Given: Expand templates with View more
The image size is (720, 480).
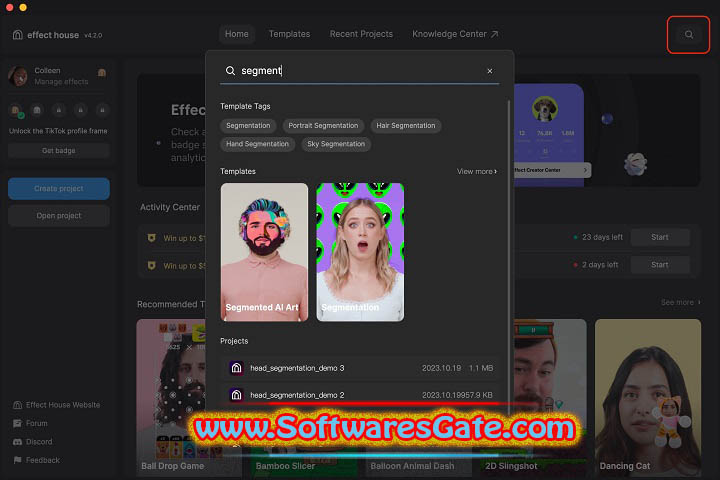Looking at the screenshot, I should click(x=477, y=171).
